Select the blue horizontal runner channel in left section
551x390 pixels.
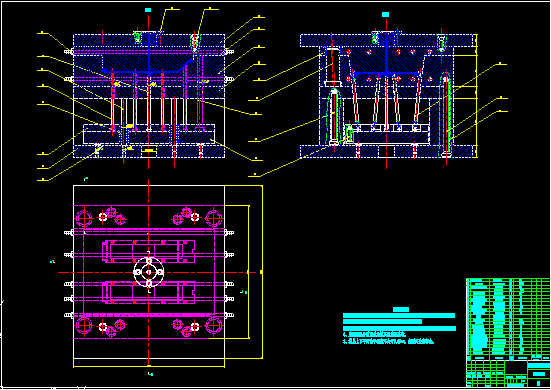(x=141, y=72)
